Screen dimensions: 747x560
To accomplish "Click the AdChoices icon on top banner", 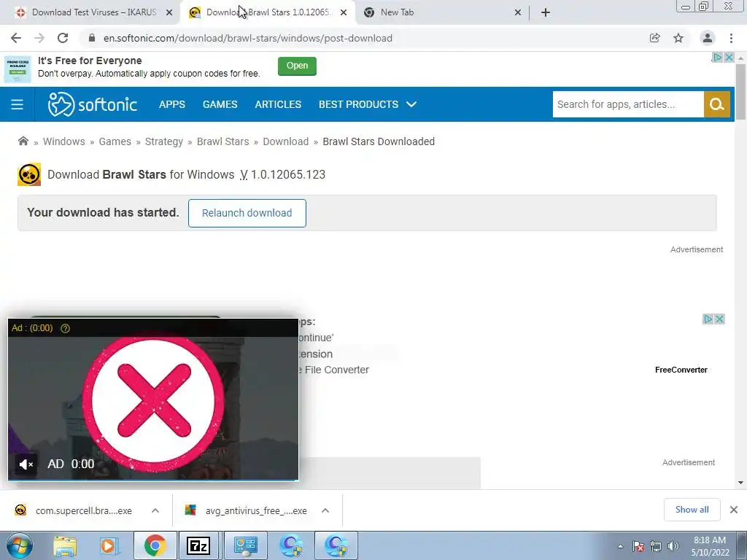I will tap(718, 57).
